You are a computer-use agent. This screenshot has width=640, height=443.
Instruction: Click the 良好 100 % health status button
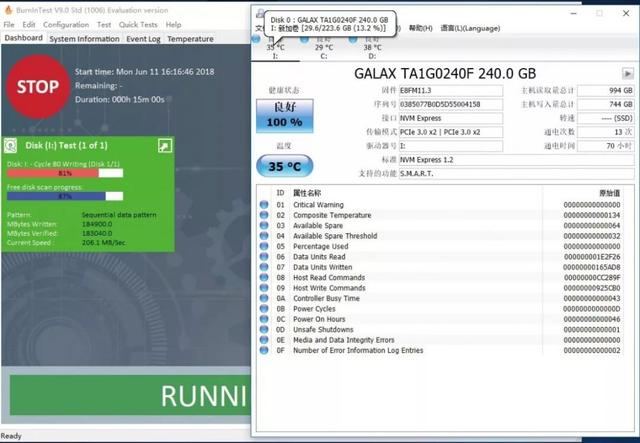pos(285,116)
